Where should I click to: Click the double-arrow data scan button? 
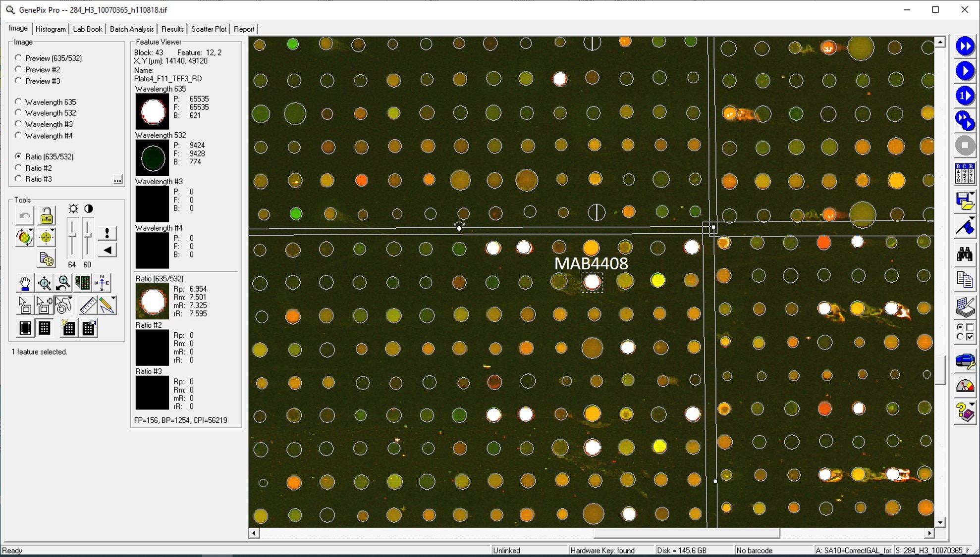click(x=964, y=47)
